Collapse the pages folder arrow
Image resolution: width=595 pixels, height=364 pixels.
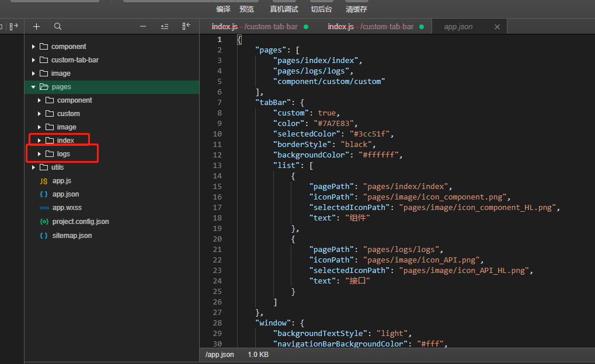click(33, 87)
